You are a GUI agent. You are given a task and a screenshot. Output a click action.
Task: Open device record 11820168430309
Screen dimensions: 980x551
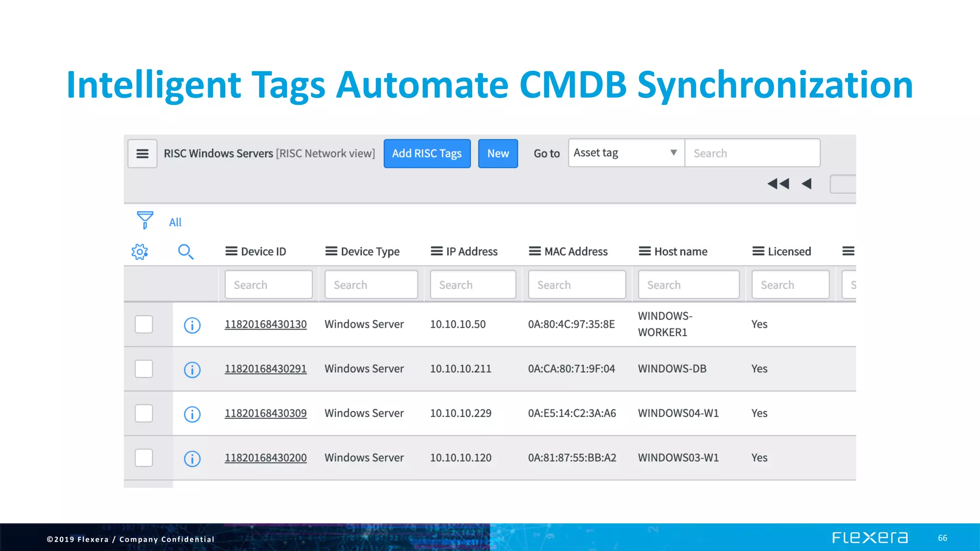[x=266, y=413]
